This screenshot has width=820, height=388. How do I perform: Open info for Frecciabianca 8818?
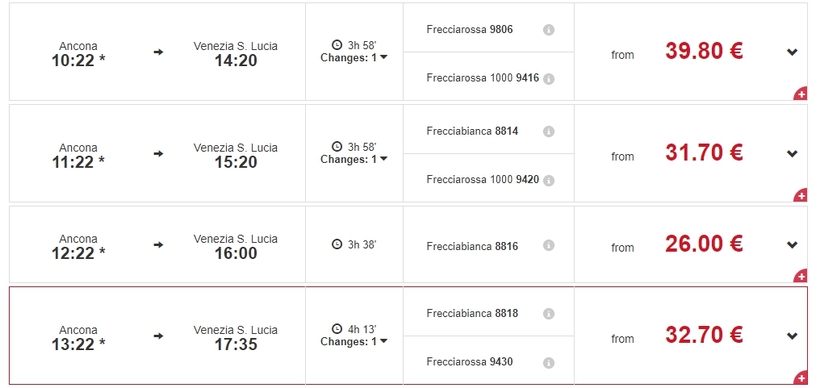[x=548, y=314]
